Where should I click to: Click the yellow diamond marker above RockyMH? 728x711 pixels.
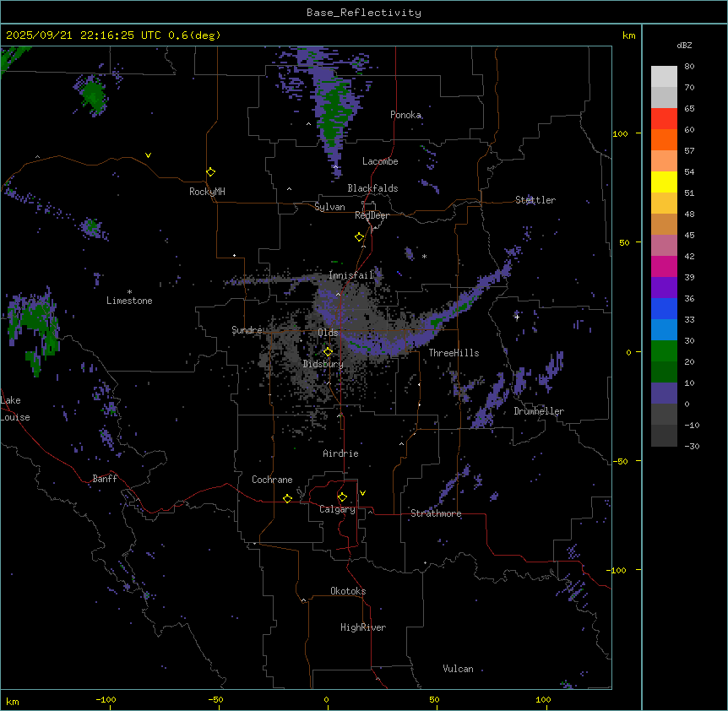[210, 171]
